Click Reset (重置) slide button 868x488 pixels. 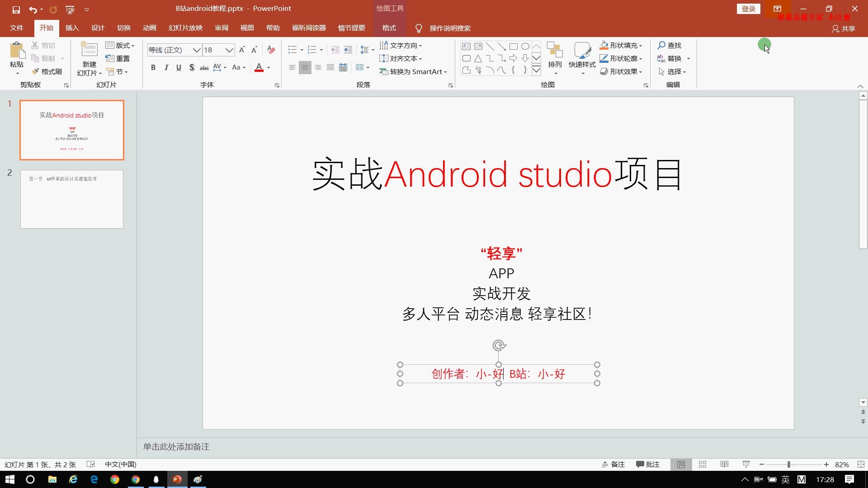118,58
